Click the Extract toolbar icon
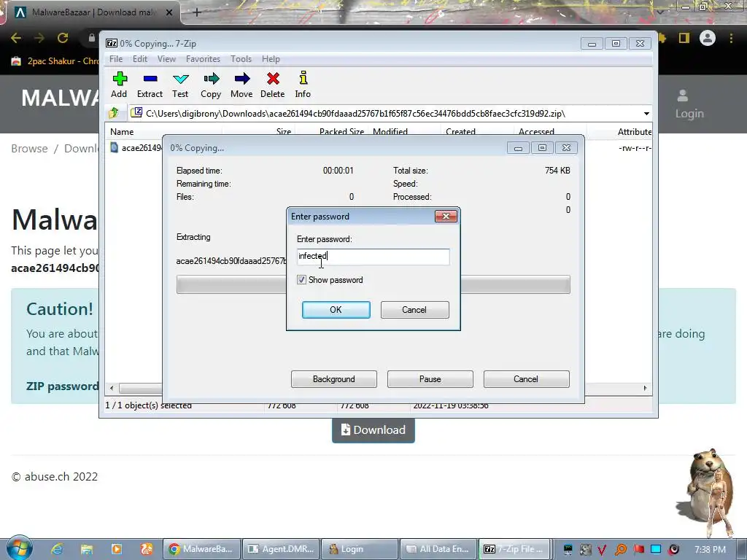The height and width of the screenshot is (560, 747). (150, 79)
